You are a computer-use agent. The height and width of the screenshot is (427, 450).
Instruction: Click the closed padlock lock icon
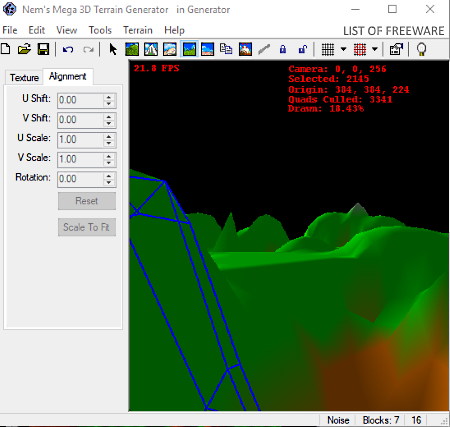(x=283, y=49)
